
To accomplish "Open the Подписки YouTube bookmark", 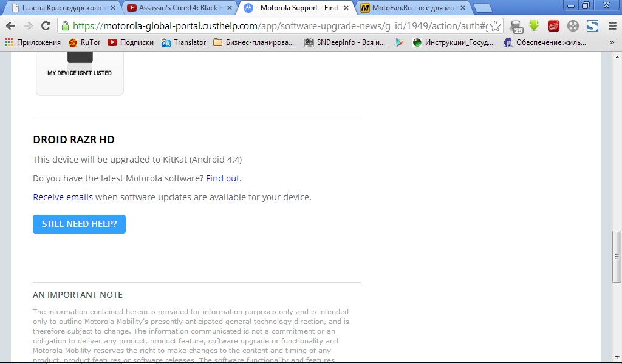I will tap(131, 42).
